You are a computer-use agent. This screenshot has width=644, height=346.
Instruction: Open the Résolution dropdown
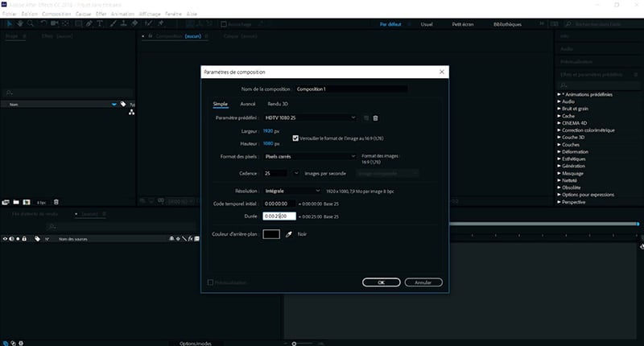(x=293, y=191)
